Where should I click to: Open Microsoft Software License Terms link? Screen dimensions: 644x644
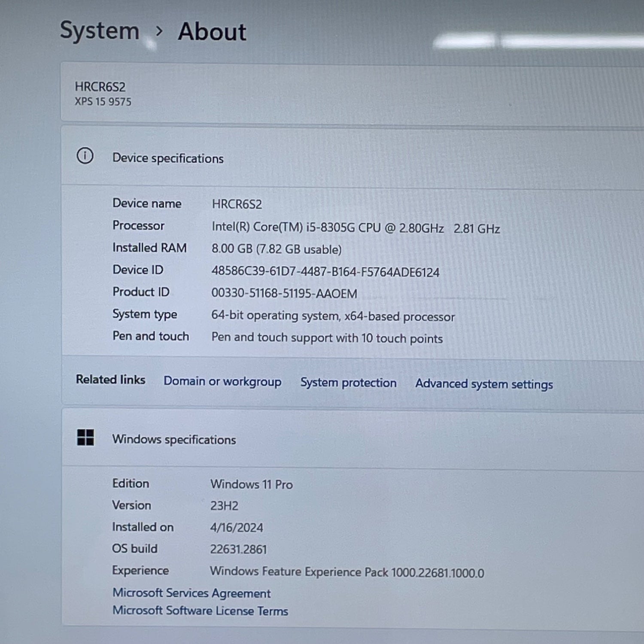[x=200, y=611]
